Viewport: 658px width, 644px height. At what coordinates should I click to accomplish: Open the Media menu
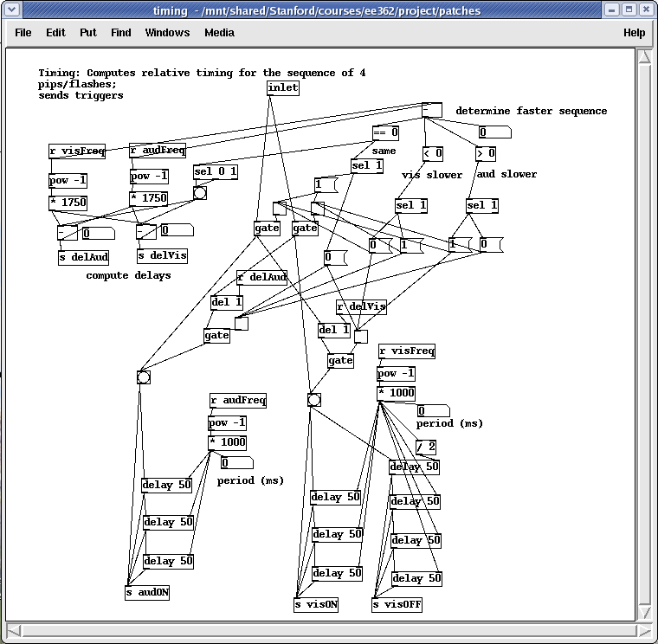[x=219, y=33]
